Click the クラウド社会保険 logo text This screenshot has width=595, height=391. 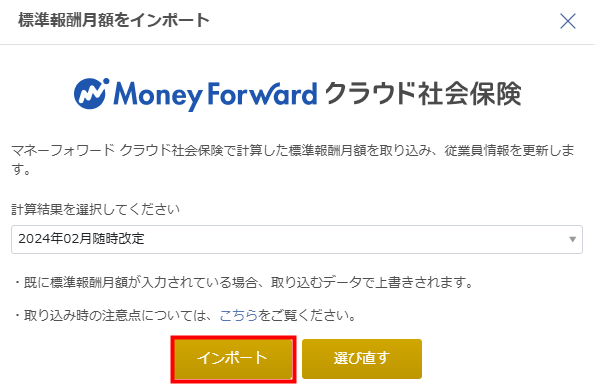(x=423, y=93)
